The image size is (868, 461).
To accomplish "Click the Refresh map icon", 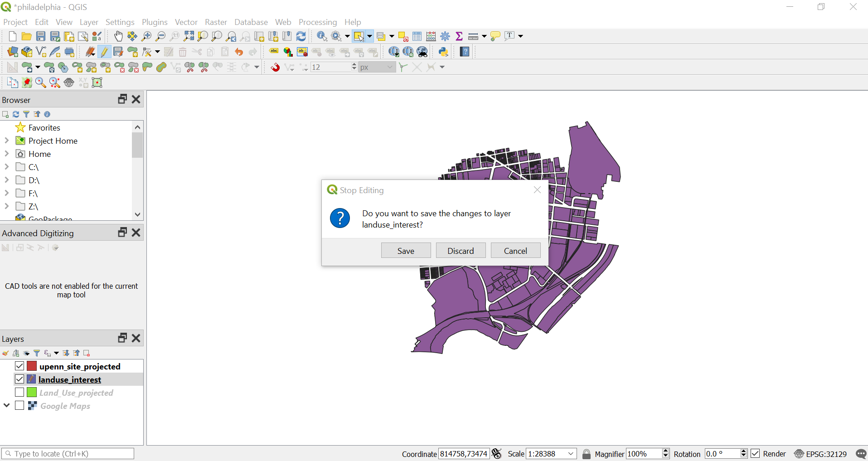I will tap(301, 36).
